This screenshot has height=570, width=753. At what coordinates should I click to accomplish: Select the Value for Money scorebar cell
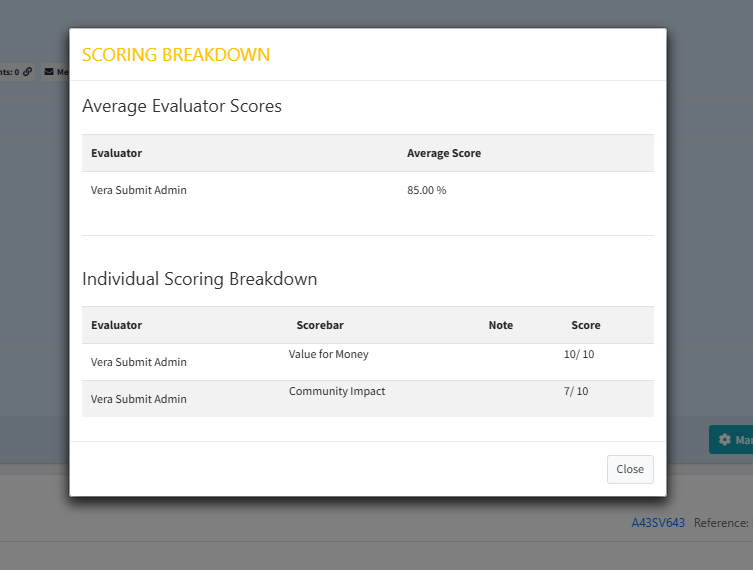click(328, 354)
